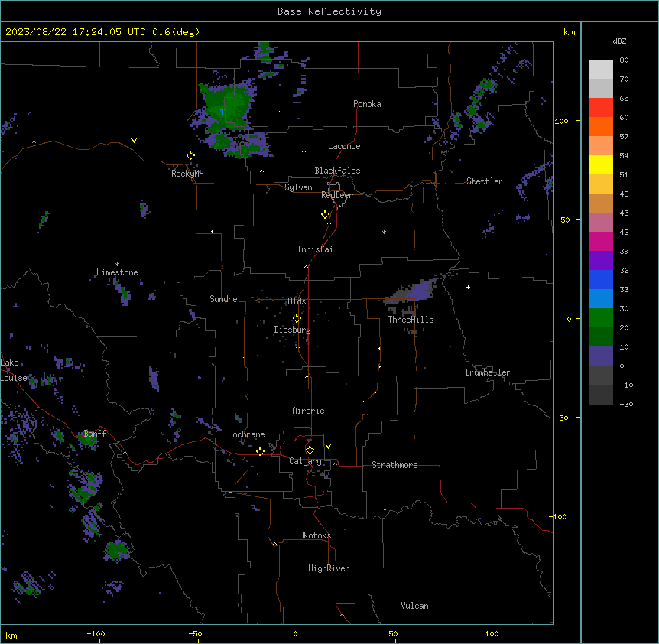Select the Drumheller label
This screenshot has height=644, width=659.
488,372
